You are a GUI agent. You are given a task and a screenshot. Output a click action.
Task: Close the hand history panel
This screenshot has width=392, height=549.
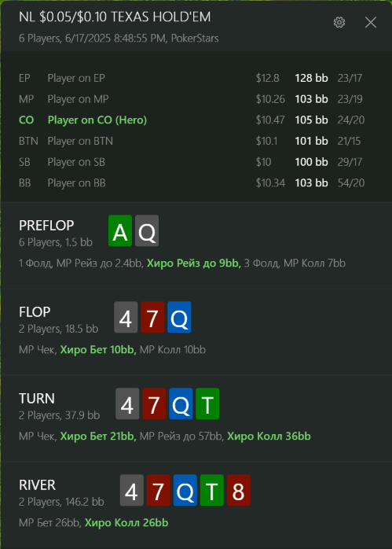pyautogui.click(x=370, y=22)
